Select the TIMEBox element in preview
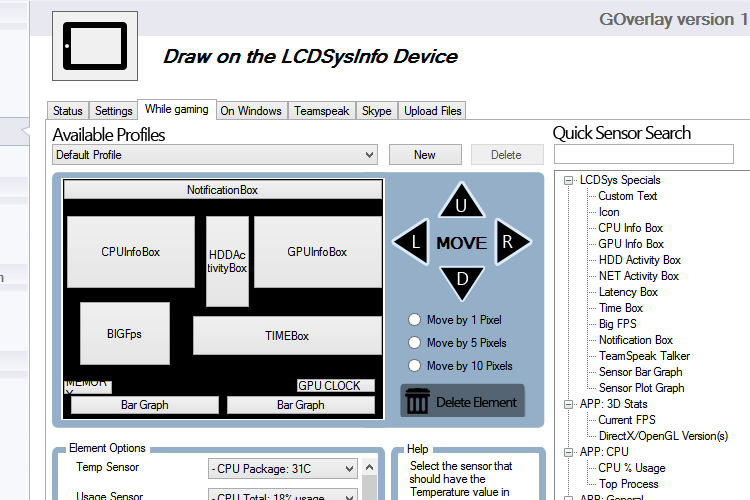Screen dimensions: 750x500 287,335
